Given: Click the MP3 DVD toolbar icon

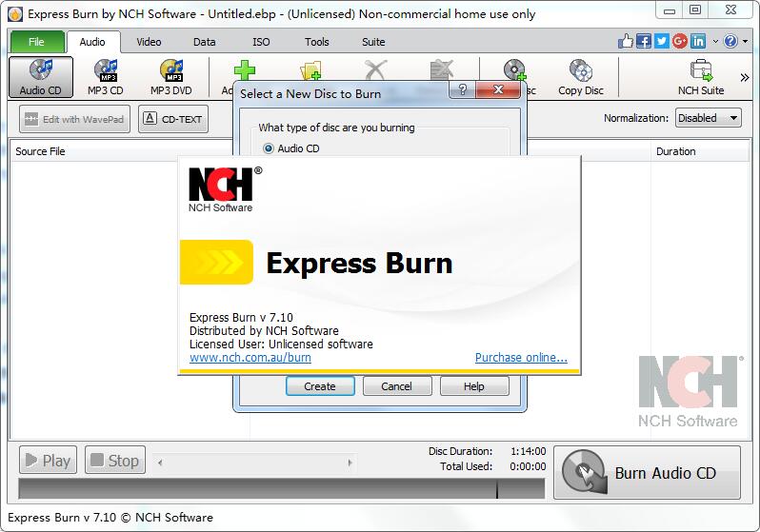Looking at the screenshot, I should coord(170,77).
